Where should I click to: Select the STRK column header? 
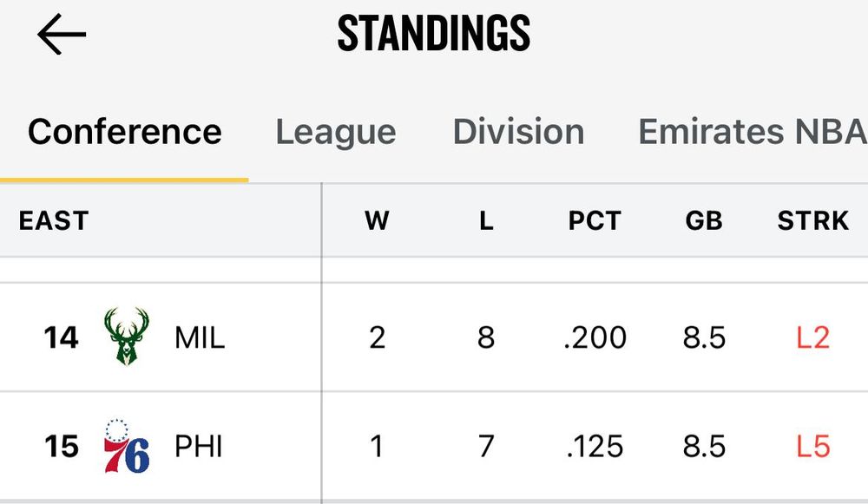pyautogui.click(x=812, y=221)
